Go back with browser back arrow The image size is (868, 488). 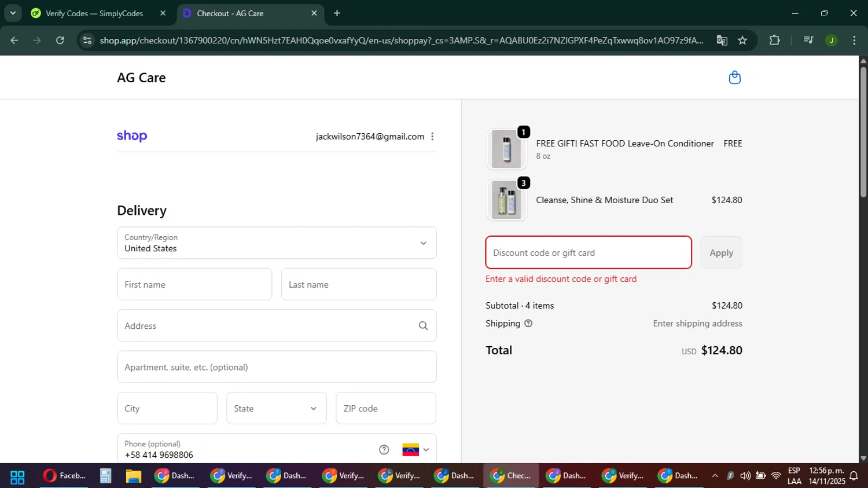coord(14,40)
